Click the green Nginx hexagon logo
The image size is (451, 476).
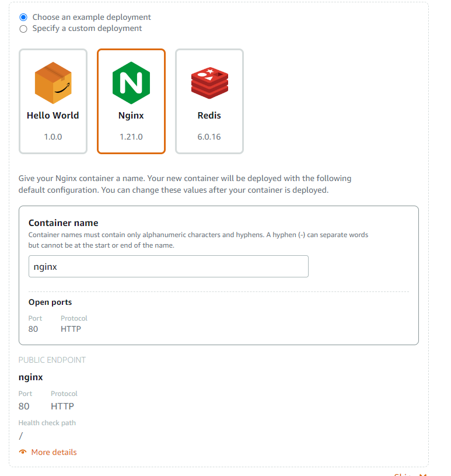tap(131, 83)
